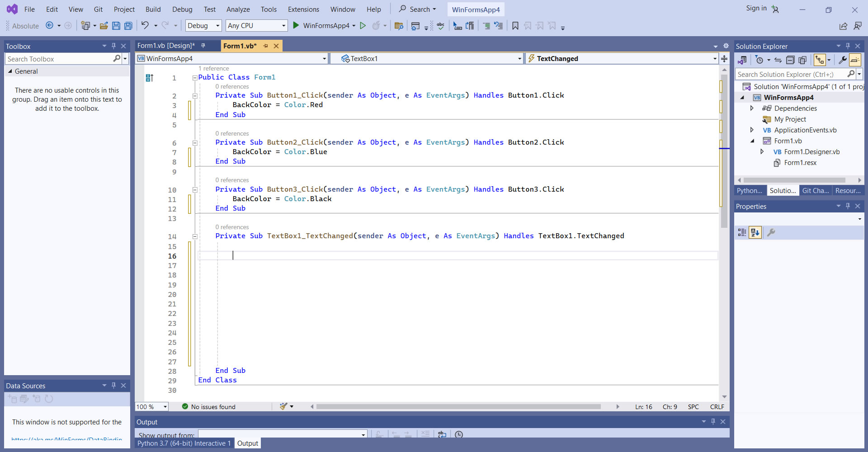Click the Open File folder icon
Image resolution: width=868 pixels, height=452 pixels.
click(104, 26)
